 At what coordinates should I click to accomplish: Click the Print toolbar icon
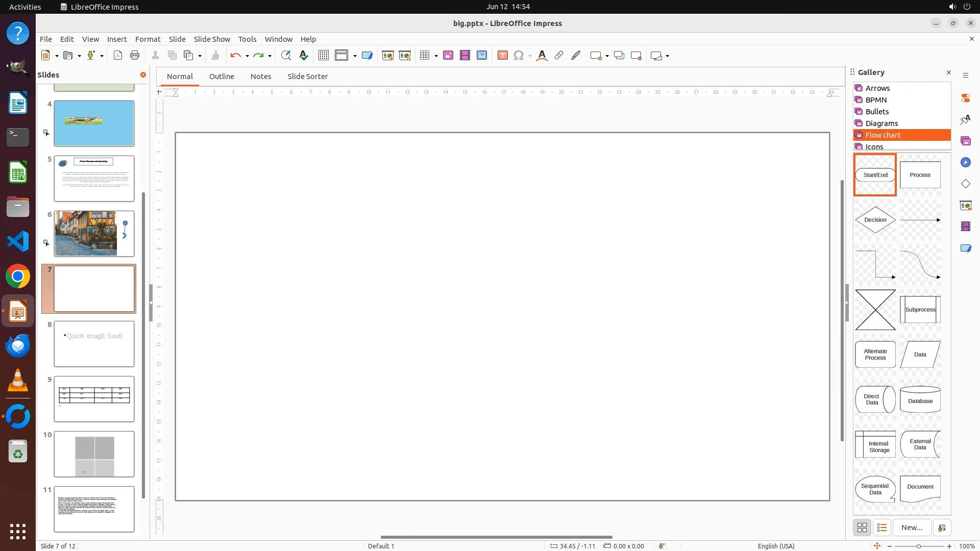tap(135, 56)
